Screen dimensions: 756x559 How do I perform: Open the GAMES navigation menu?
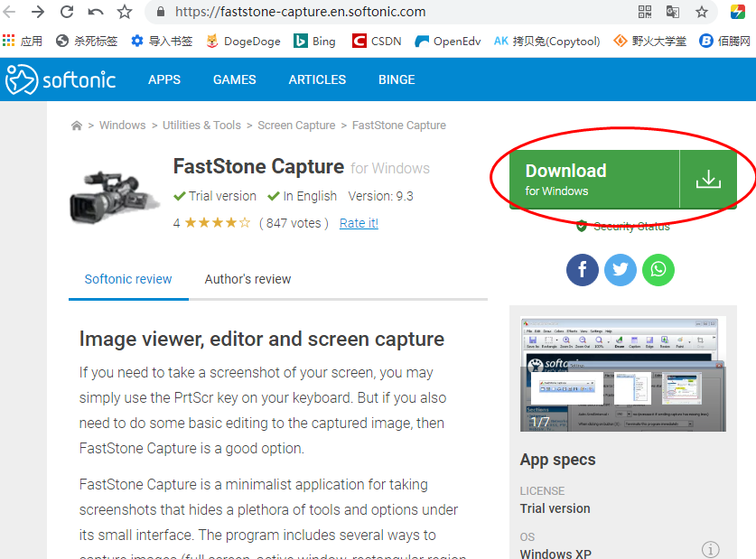pyautogui.click(x=234, y=79)
